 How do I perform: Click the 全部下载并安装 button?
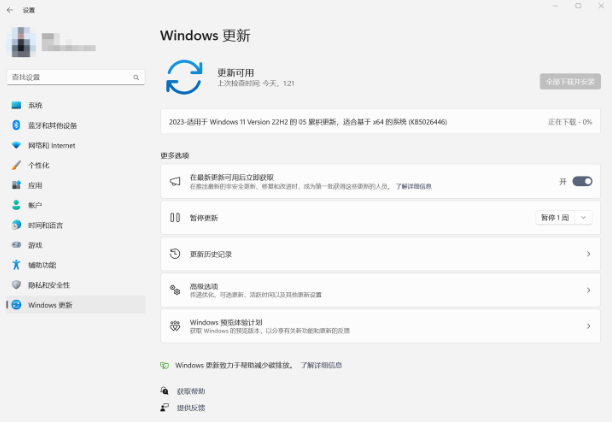570,81
